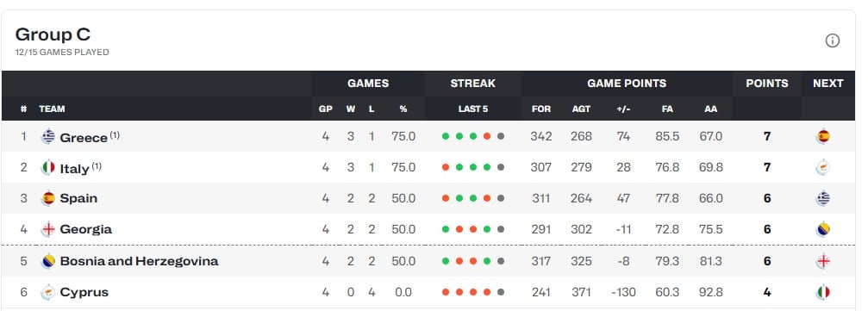Open Cyprus's next opponent Italy flag
The width and height of the screenshot is (868, 311).
pos(823,292)
